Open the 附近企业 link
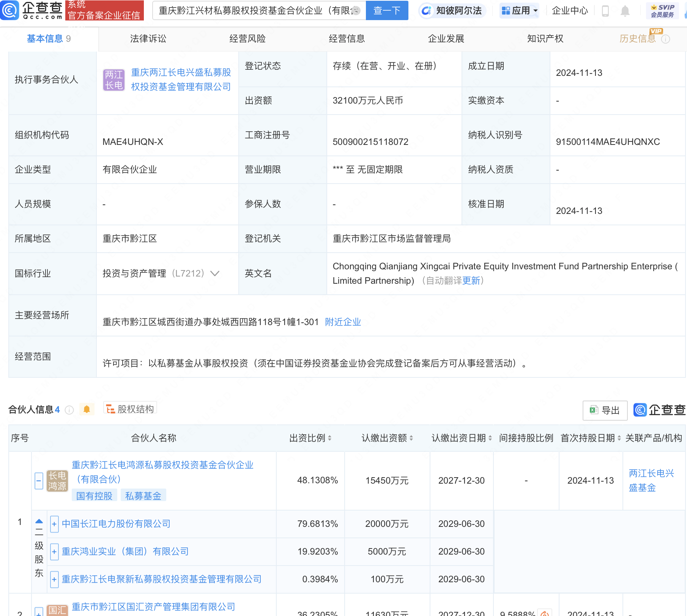Screen dimensions: 687x616 (x=343, y=322)
